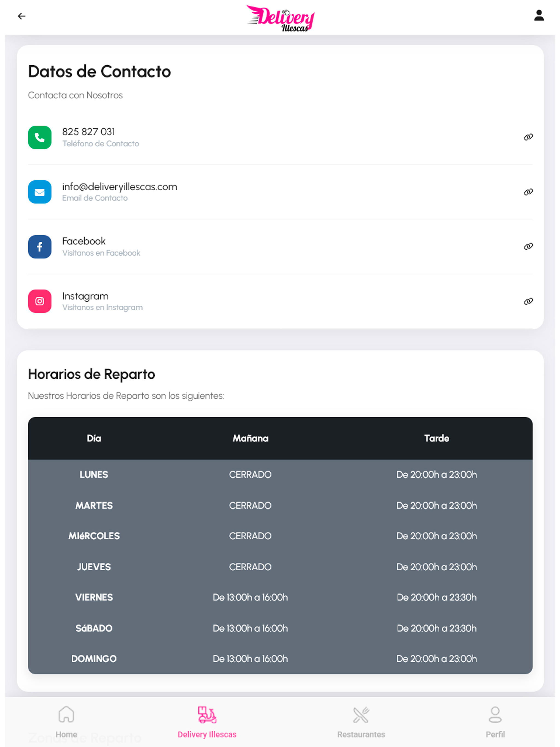This screenshot has height=747, width=560.
Task: Select the LUNES day cell
Action: (x=94, y=475)
